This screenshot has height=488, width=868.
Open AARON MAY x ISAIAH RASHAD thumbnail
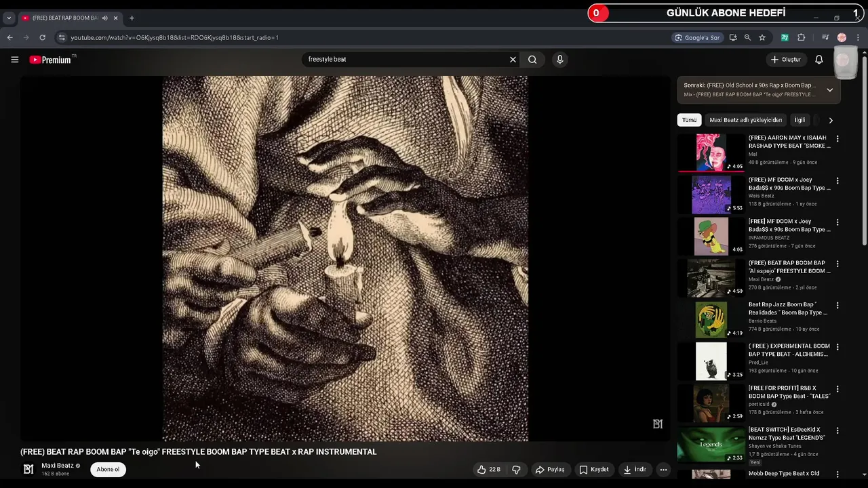click(711, 152)
